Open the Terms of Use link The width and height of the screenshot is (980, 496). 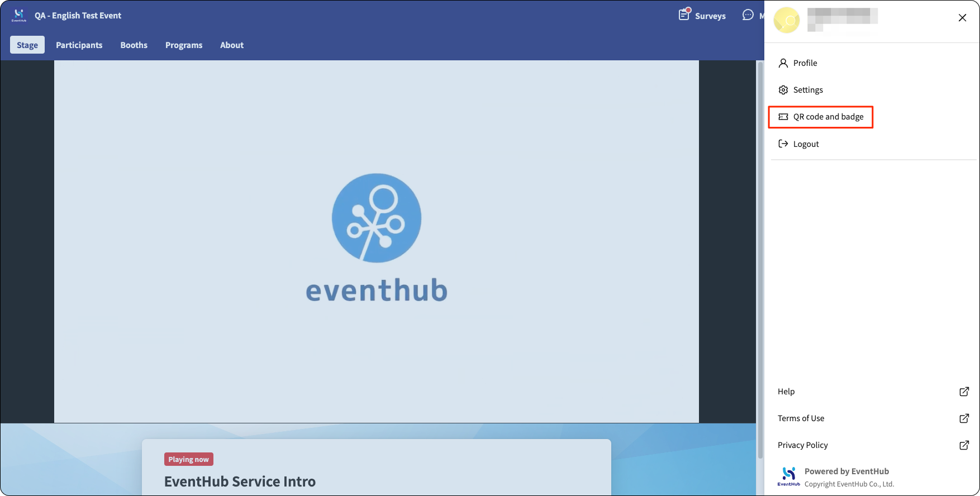coord(801,418)
